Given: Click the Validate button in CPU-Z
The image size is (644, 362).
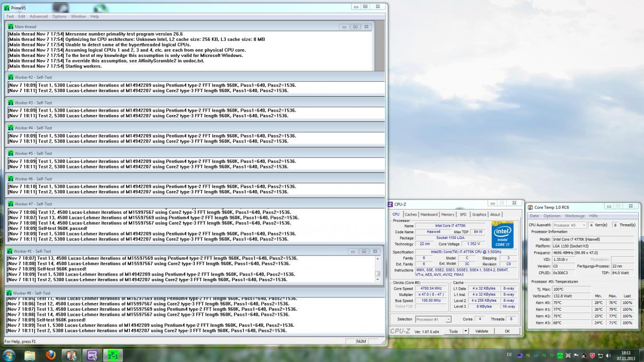Looking at the screenshot, I should [481, 331].
